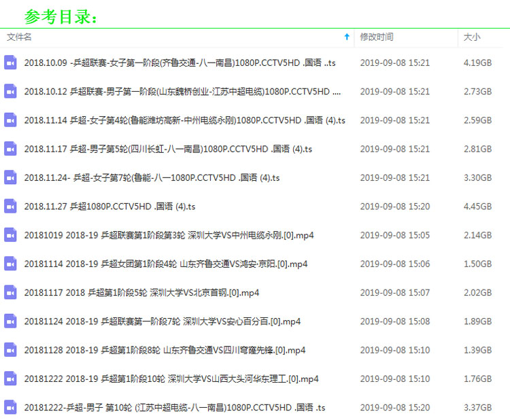Sort files by 大小 column header
Viewport: 510px width, 420px height.
tap(471, 37)
